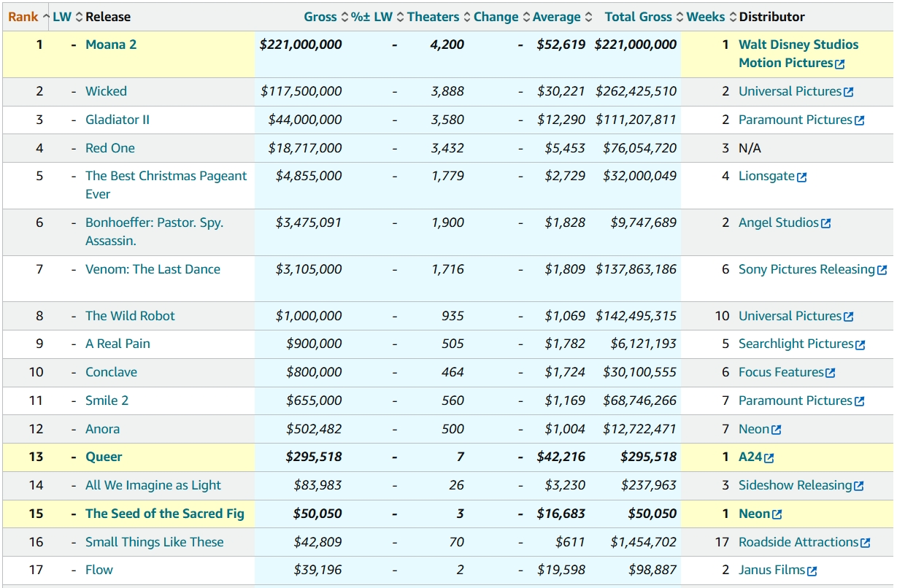Image resolution: width=897 pixels, height=588 pixels.
Task: Open All We Imagine as Light link
Action: 153,485
